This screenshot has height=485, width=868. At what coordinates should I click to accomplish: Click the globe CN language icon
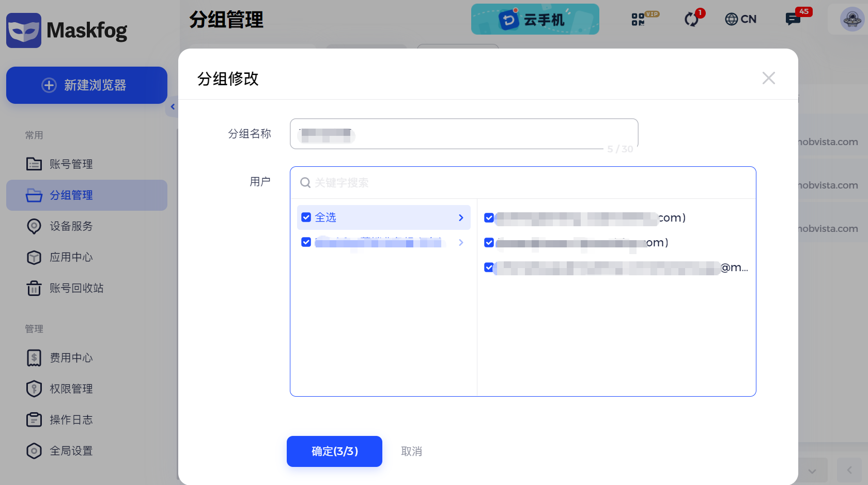741,20
